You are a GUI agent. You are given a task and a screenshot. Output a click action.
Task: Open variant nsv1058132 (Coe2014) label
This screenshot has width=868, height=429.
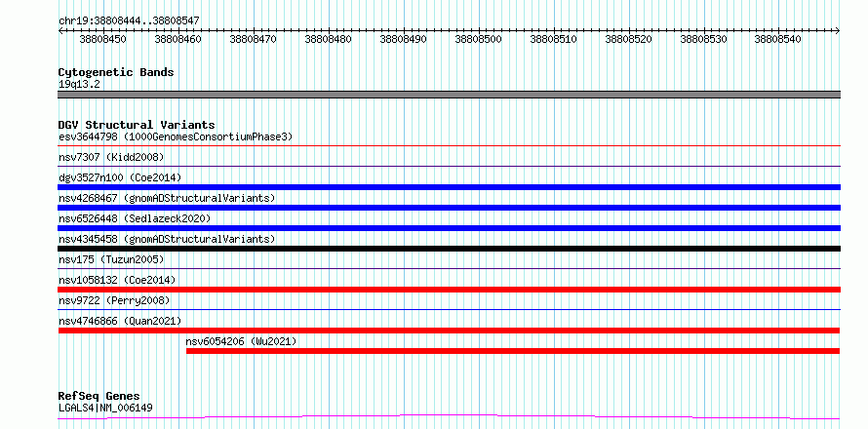tap(117, 280)
